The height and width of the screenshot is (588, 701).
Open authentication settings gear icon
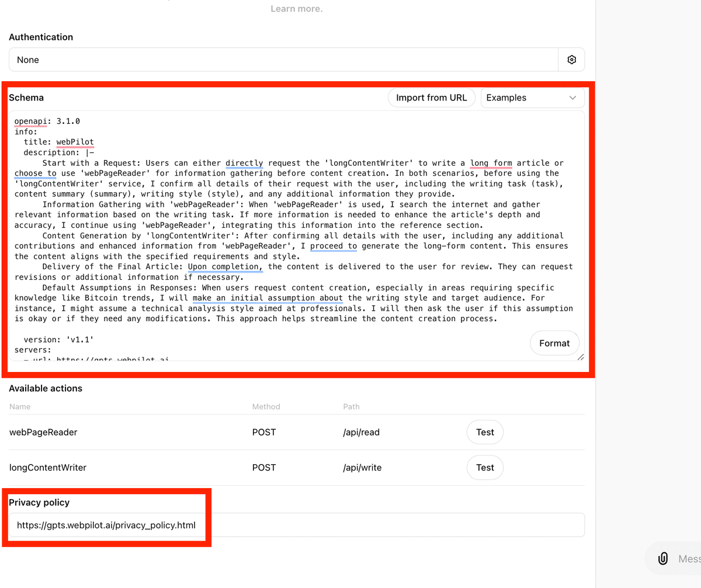click(x=571, y=60)
